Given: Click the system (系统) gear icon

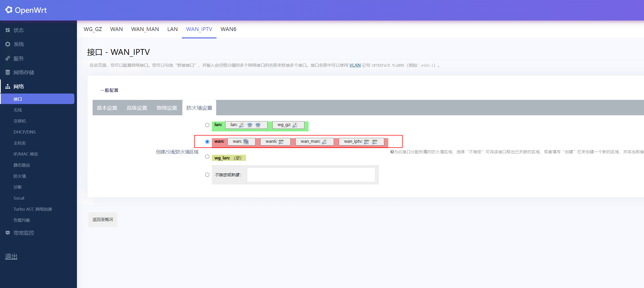Looking at the screenshot, I should click(x=8, y=44).
